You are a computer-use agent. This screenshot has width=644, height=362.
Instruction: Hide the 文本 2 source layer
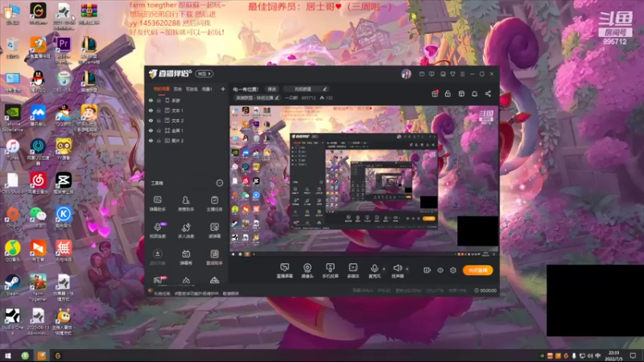click(x=151, y=121)
